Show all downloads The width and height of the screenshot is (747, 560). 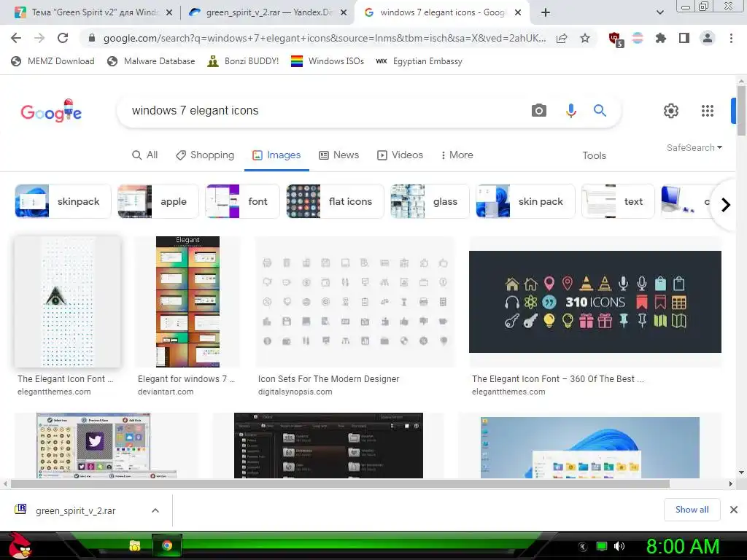(x=692, y=510)
